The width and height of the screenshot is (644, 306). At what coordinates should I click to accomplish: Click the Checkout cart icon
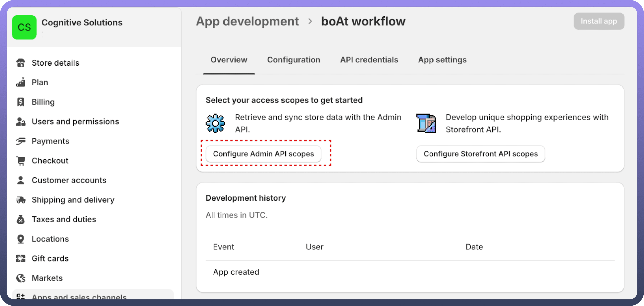tap(21, 161)
